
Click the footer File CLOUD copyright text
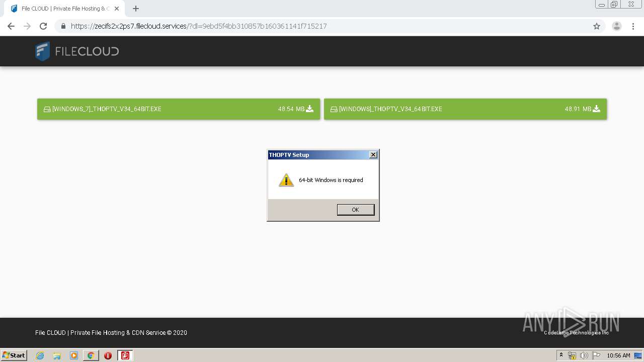111,333
